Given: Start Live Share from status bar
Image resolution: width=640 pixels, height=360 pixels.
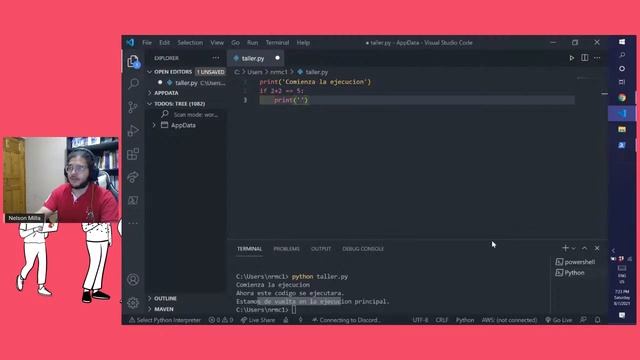Looking at the screenshot, I should (258, 320).
